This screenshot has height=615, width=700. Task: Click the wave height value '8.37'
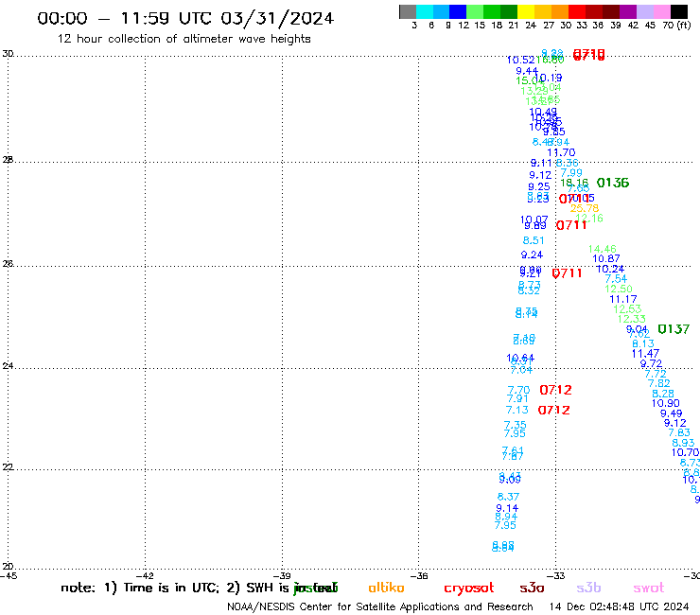pos(509,497)
